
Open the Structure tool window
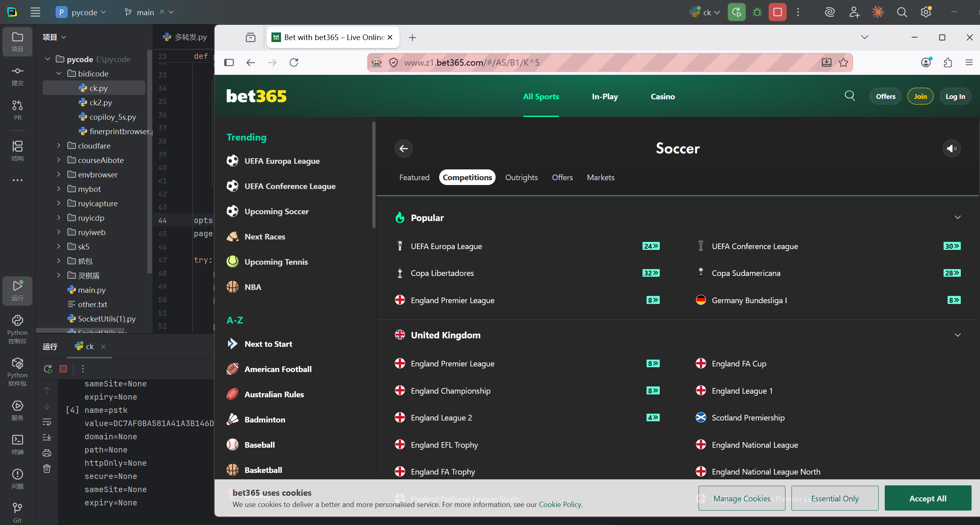(x=17, y=151)
